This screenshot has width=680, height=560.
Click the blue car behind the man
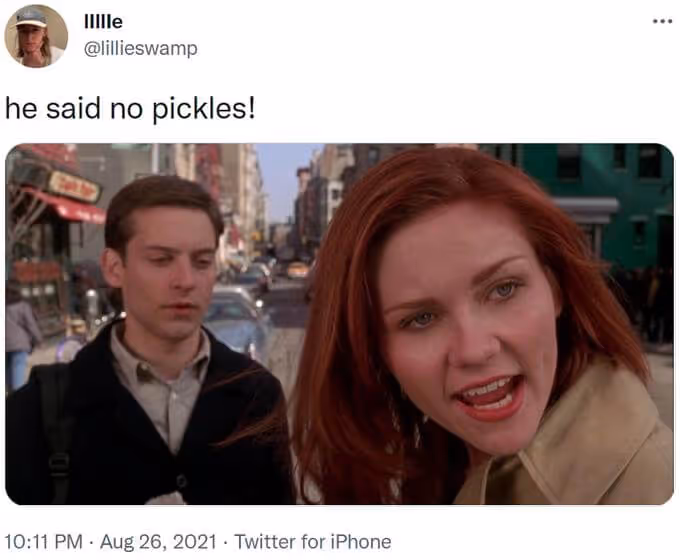click(236, 321)
